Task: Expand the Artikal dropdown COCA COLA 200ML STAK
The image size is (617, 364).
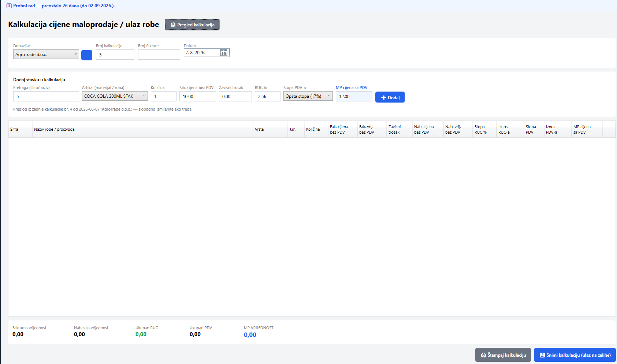Action: click(x=115, y=96)
